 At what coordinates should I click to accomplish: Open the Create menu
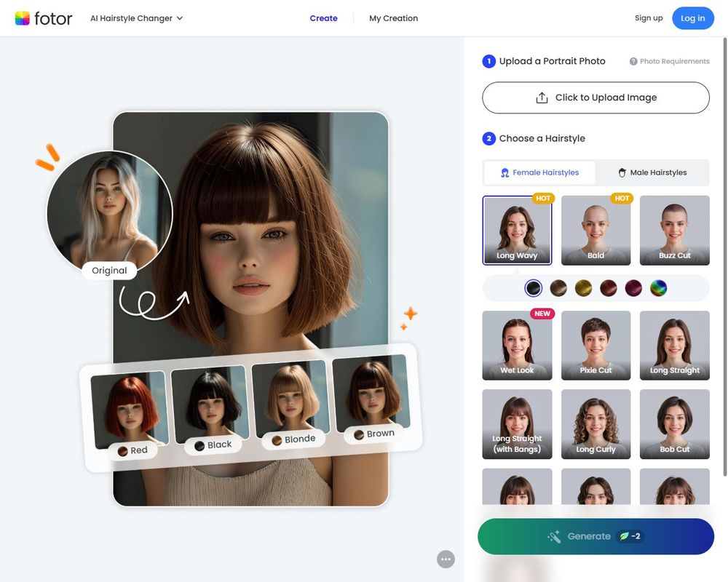pos(323,18)
